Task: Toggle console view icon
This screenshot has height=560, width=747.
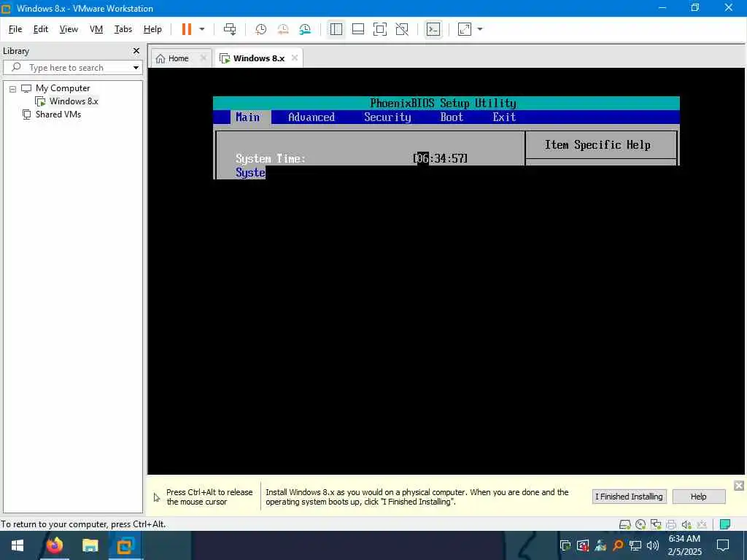Action: [433, 29]
